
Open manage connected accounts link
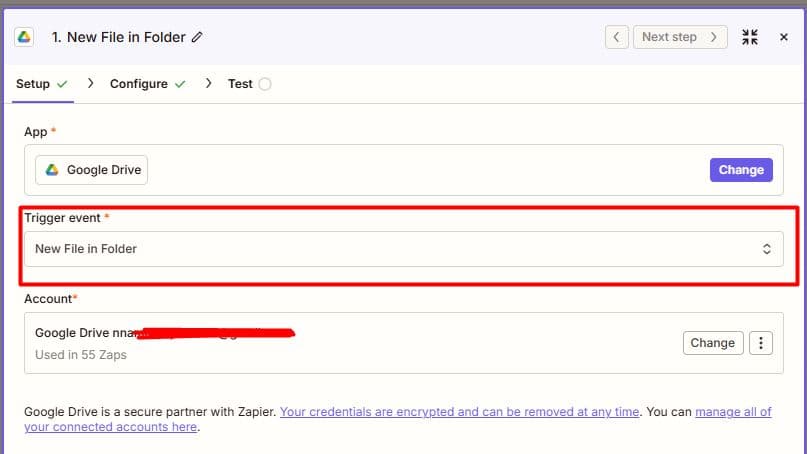(733, 412)
